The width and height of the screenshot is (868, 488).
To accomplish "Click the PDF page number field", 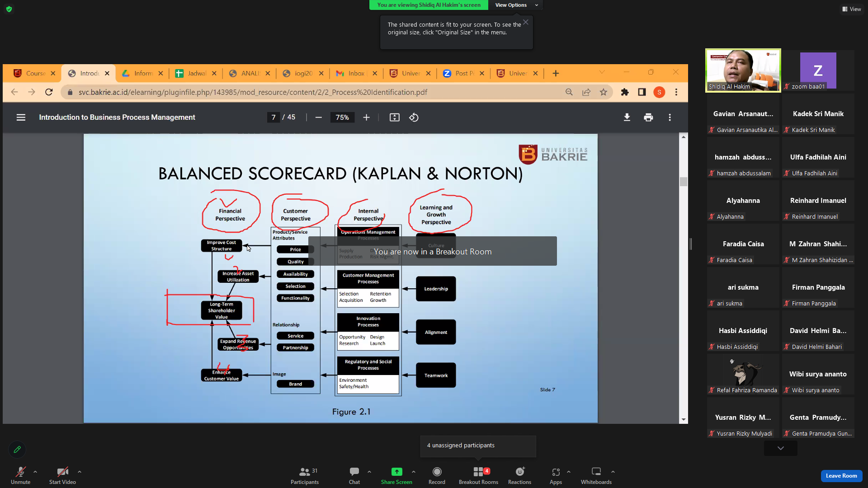I will coord(274,117).
